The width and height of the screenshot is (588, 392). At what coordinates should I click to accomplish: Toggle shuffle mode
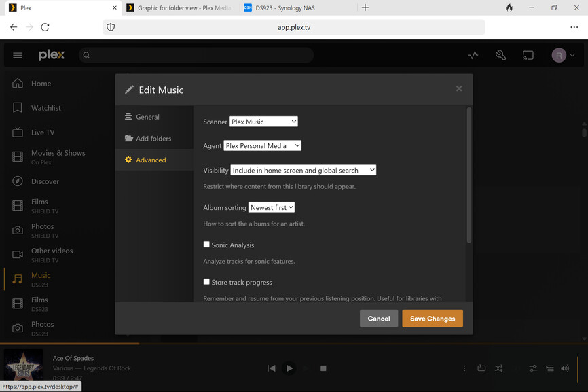point(498,368)
